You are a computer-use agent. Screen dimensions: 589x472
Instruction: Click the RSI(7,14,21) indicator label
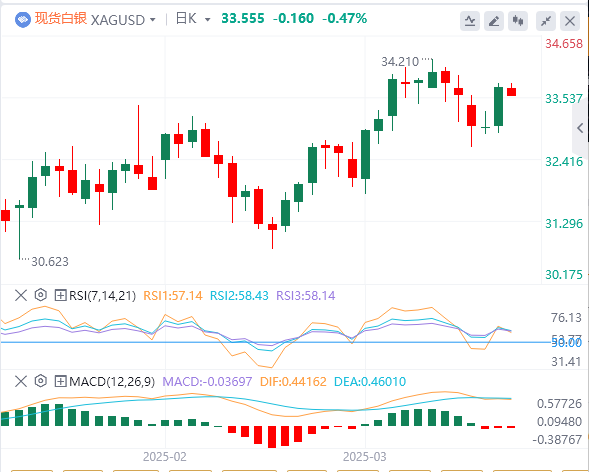[102, 296]
